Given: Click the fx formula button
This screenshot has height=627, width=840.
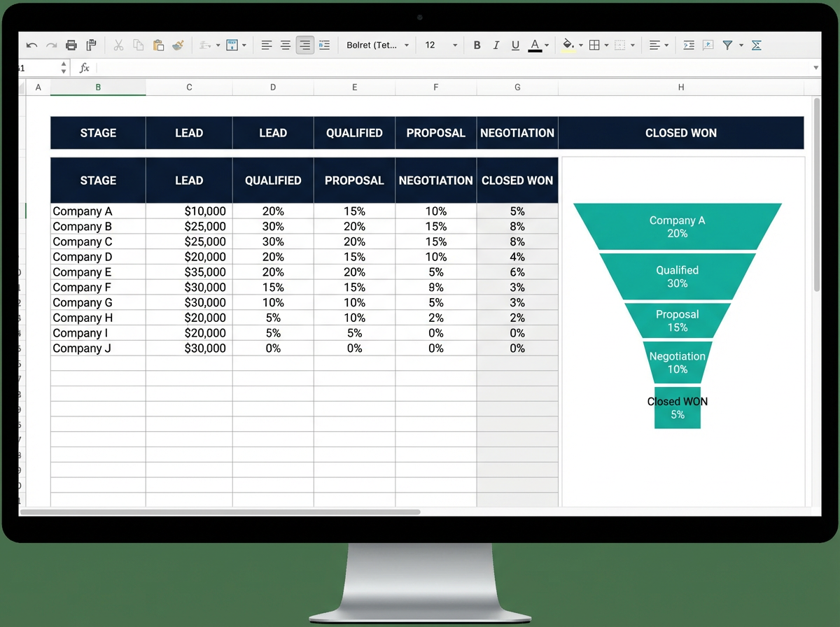Looking at the screenshot, I should (84, 68).
